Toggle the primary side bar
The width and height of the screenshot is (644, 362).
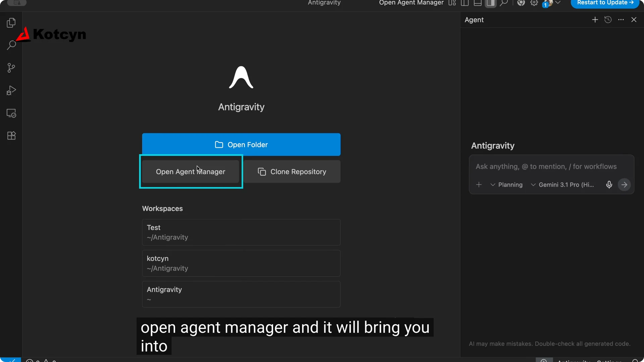point(465,3)
